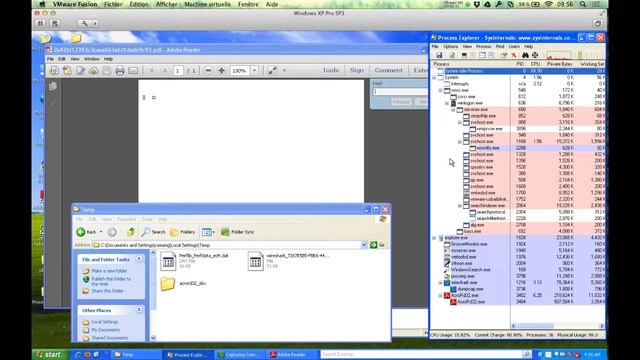Click the Find text field in Adobe Reader

[x=400, y=92]
